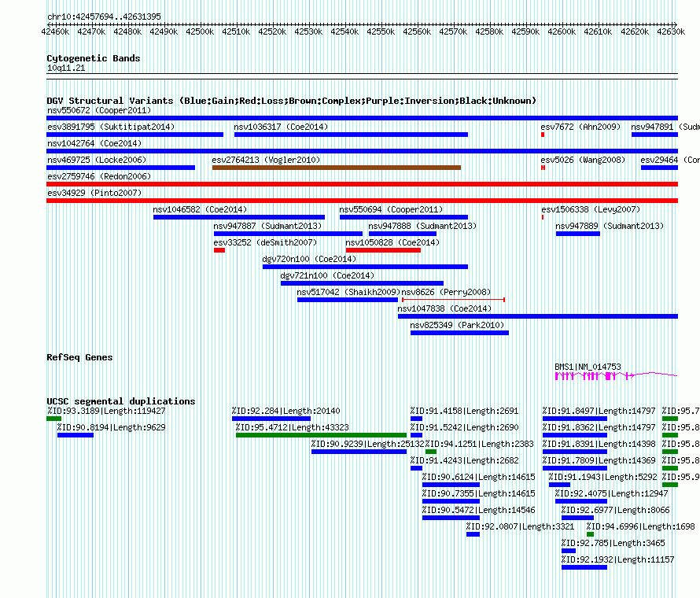This screenshot has width=700, height=598.
Task: Select the nsv825349 (Park2010) variant
Action: click(459, 333)
